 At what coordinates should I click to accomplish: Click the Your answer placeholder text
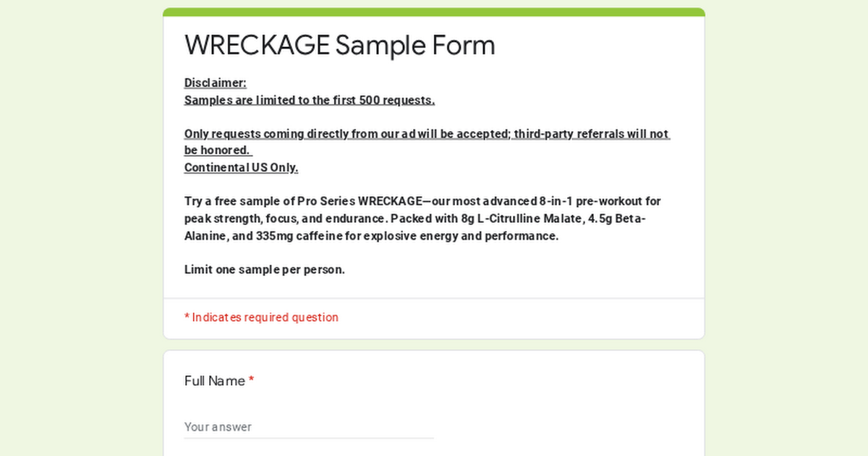pos(218,426)
